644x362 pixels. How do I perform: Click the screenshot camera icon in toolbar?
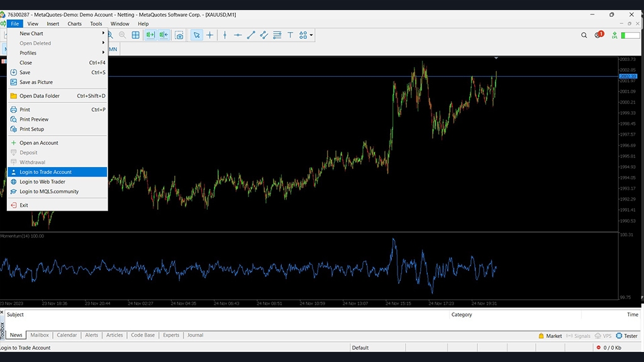(179, 35)
